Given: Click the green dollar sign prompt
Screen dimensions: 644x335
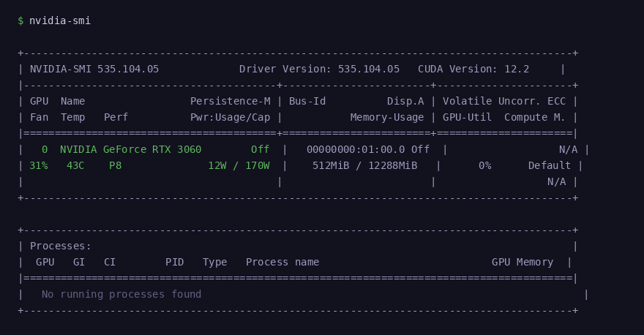Looking at the screenshot, I should [x=20, y=20].
